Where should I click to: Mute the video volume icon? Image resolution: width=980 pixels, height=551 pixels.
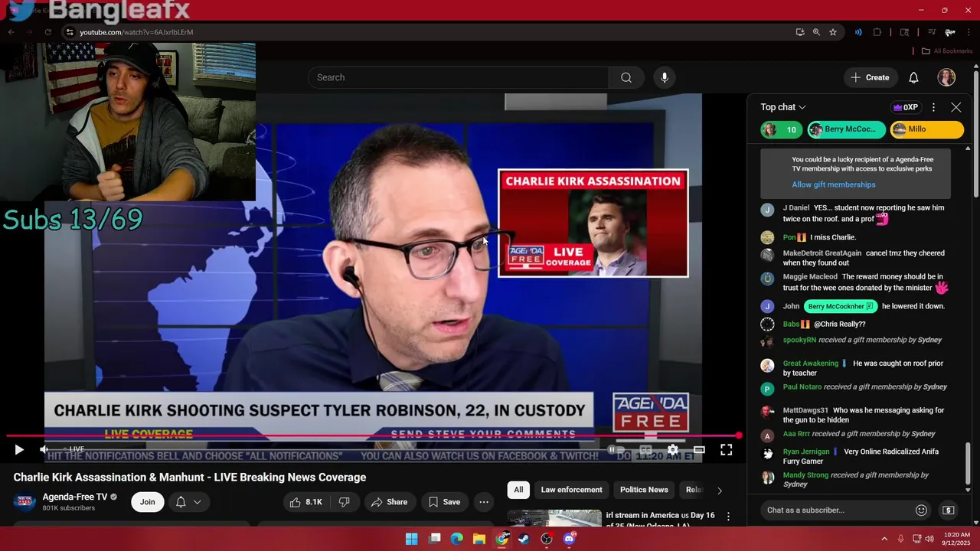pyautogui.click(x=44, y=450)
